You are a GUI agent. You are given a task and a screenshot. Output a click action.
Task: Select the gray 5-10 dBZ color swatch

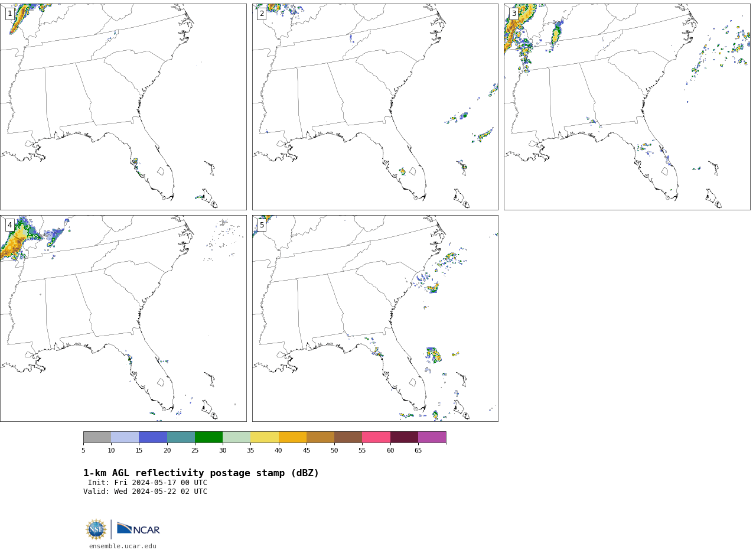point(97,437)
